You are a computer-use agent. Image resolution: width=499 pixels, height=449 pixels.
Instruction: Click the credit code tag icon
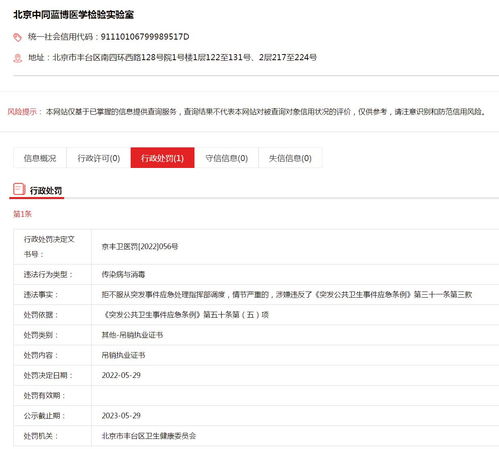(17, 37)
